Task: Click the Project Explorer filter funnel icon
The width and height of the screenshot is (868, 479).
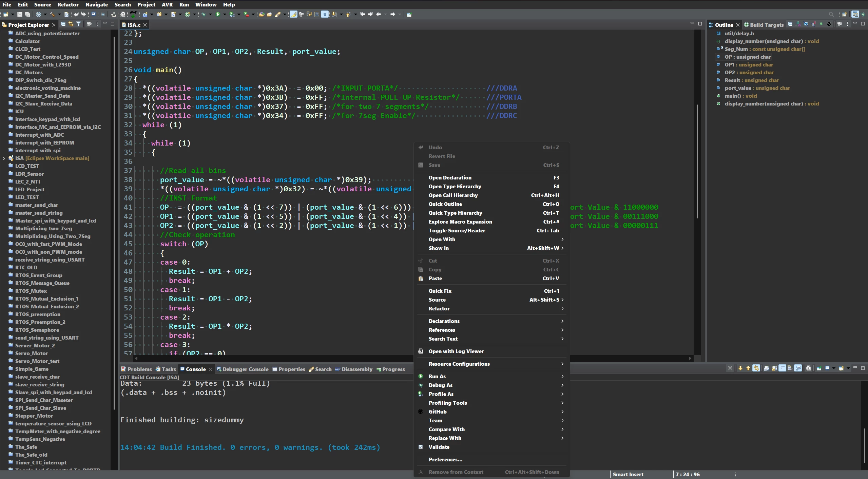Action: click(78, 24)
